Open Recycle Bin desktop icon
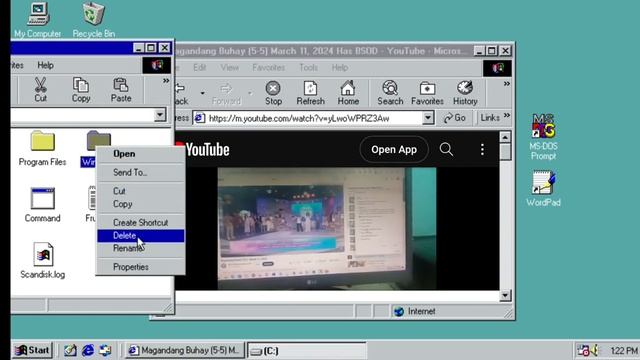 tap(93, 20)
